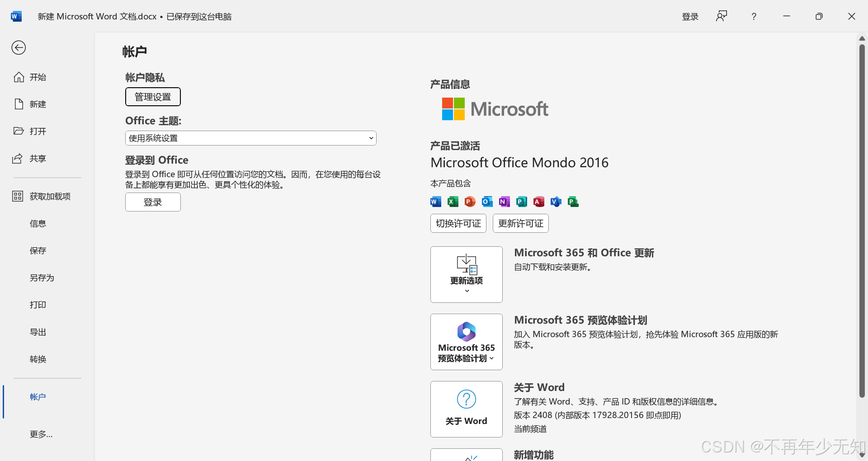Click the vertical scrollbar thumb
This screenshot has width=868, height=461.
coord(862,221)
